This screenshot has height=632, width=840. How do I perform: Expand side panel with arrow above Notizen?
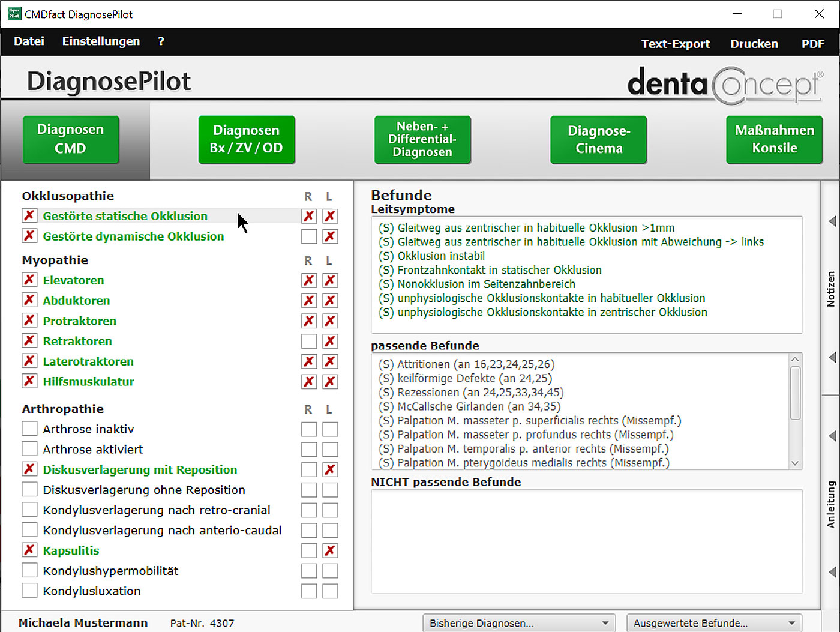click(832, 221)
